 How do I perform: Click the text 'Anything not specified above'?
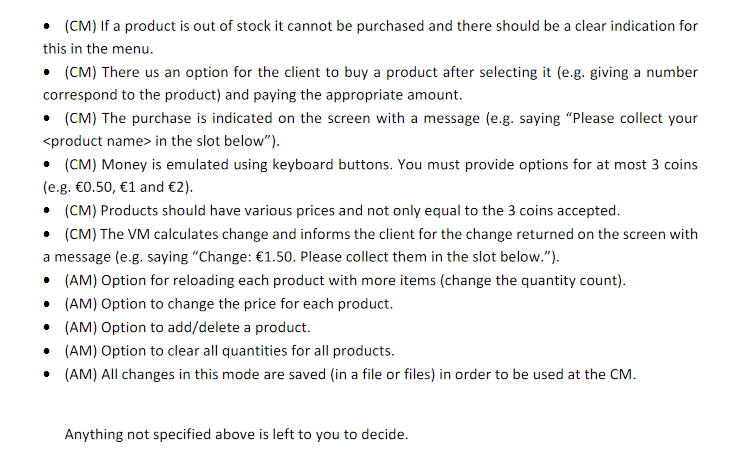click(x=160, y=435)
